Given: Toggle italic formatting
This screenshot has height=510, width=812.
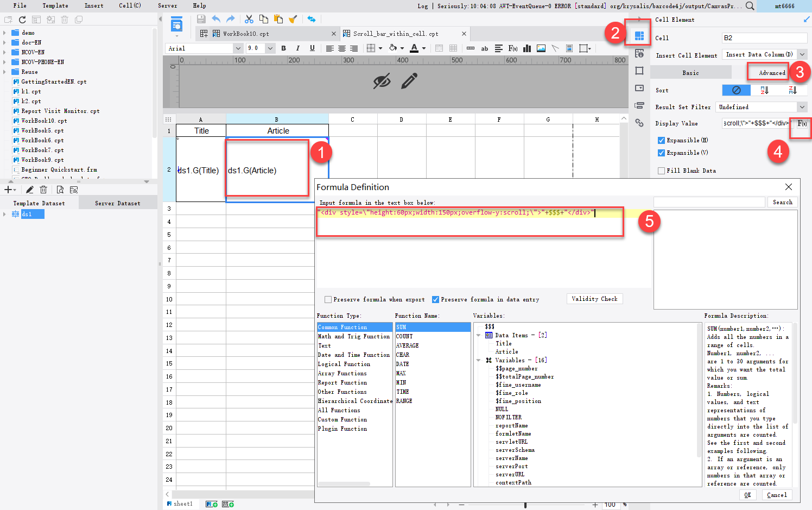Looking at the screenshot, I should [297, 48].
